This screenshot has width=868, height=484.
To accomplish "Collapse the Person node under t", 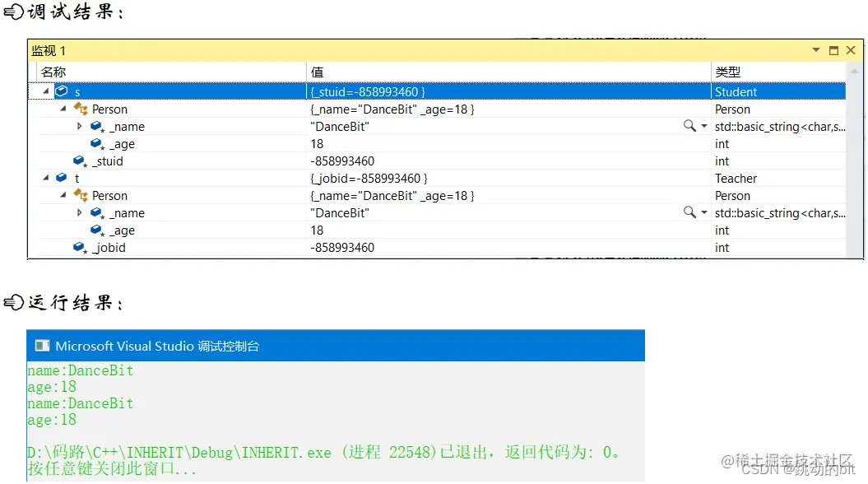I will pyautogui.click(x=63, y=195).
